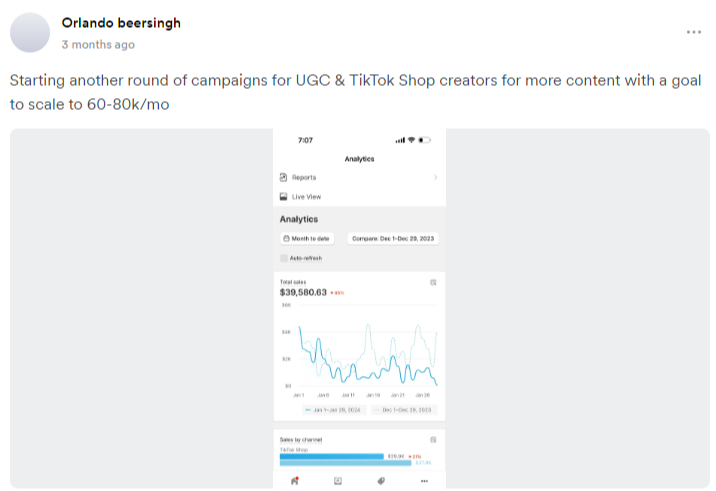Screen dimensions: 716x491
Task: Click the Reports document icon
Action: tap(284, 177)
